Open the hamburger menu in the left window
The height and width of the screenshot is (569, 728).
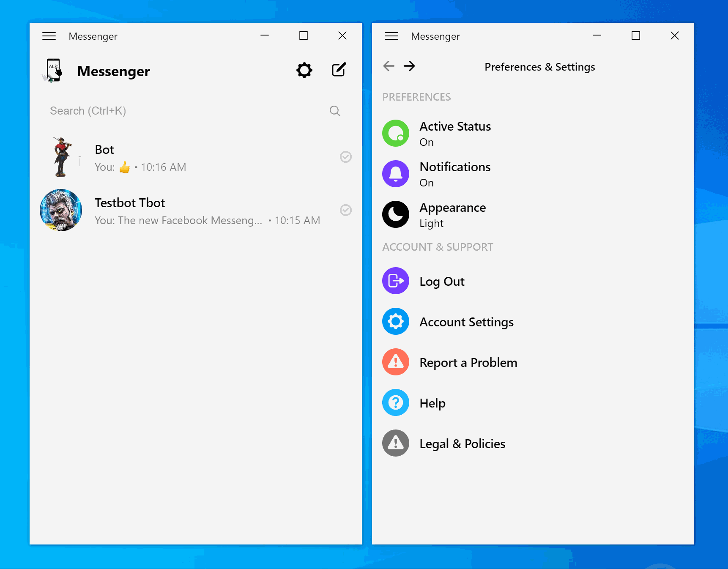tap(49, 36)
